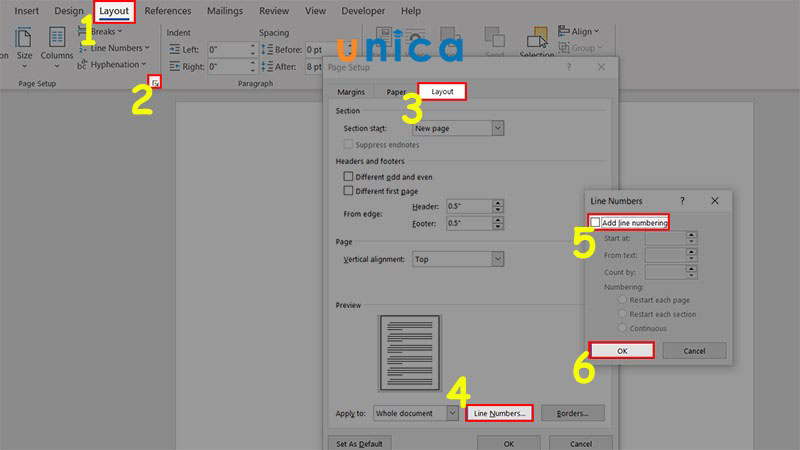Adjust the From text stepper

click(691, 255)
